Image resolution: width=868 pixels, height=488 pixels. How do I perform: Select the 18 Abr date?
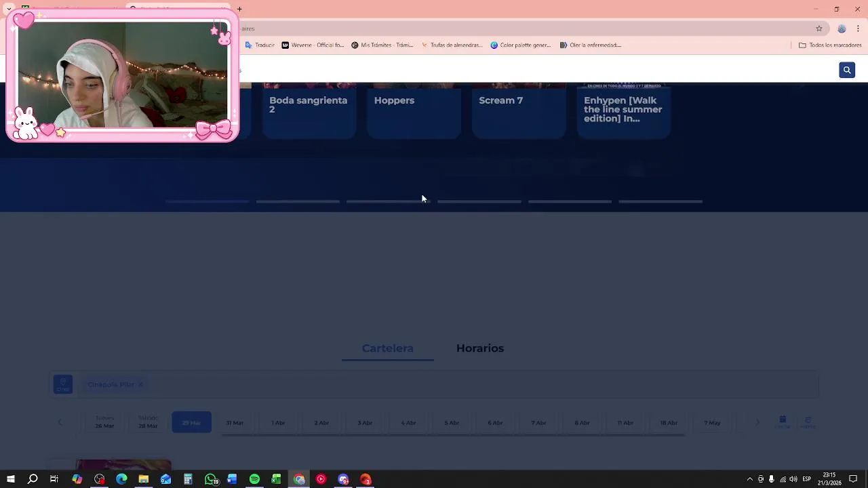click(669, 422)
